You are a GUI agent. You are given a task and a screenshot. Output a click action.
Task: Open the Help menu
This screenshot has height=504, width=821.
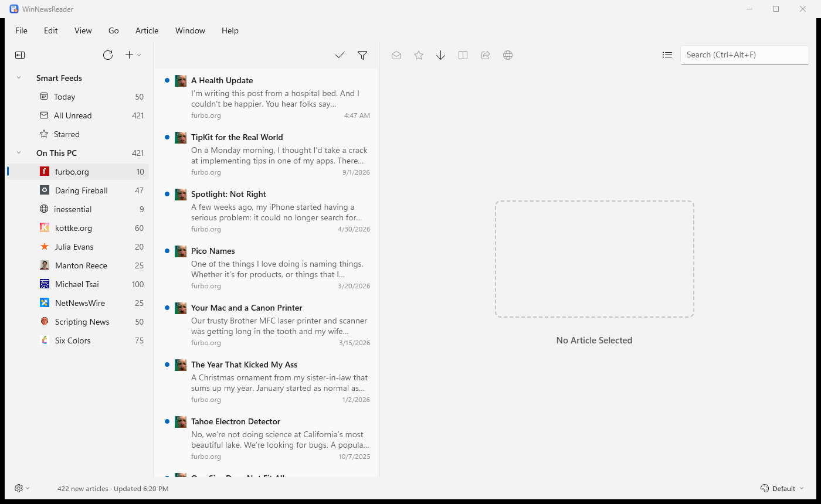click(x=230, y=30)
